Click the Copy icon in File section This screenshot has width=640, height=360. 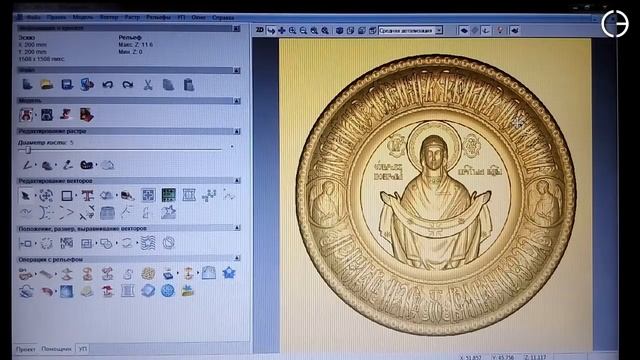168,84
